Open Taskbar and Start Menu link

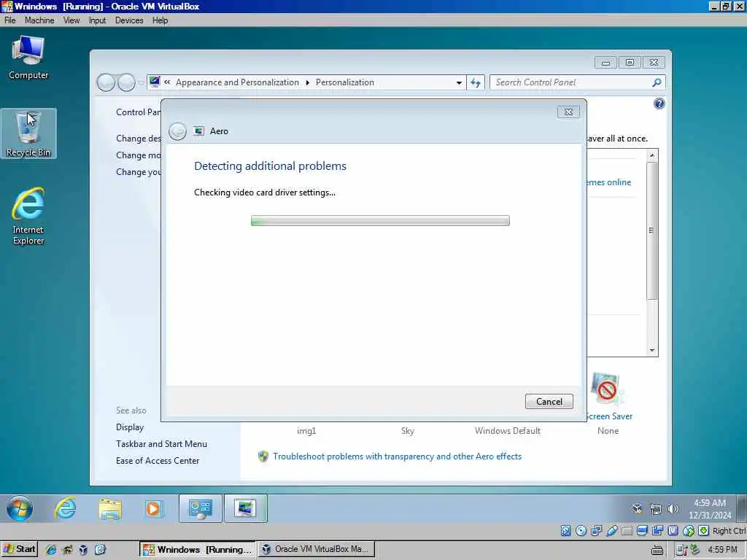161,444
